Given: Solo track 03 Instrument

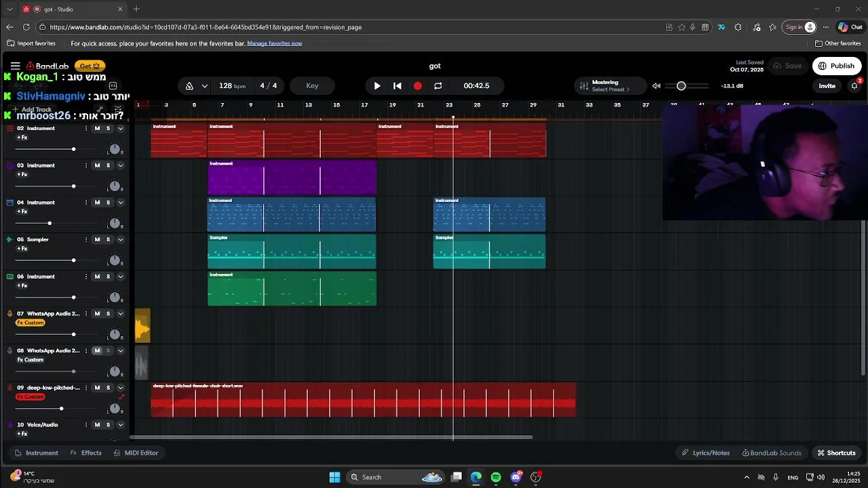Looking at the screenshot, I should point(108,165).
